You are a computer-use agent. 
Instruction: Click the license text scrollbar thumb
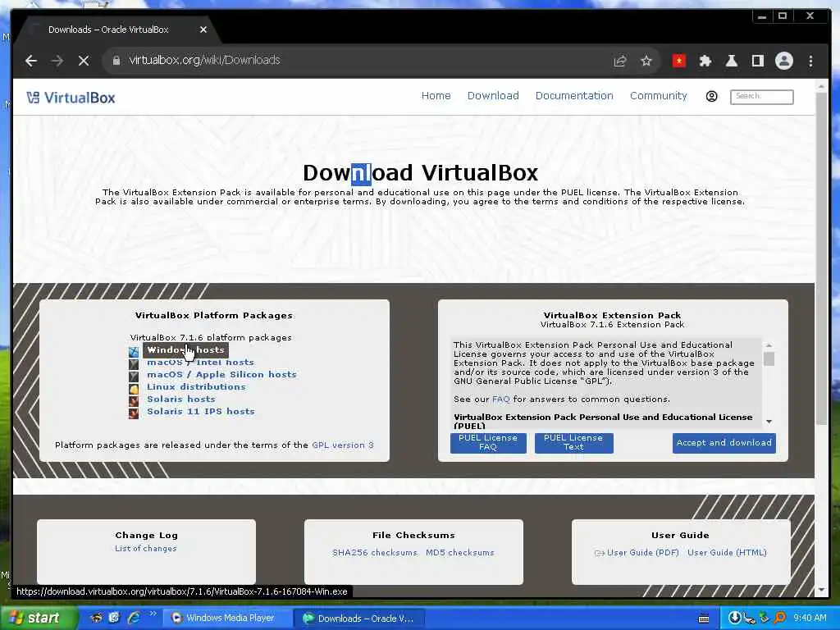coord(769,358)
